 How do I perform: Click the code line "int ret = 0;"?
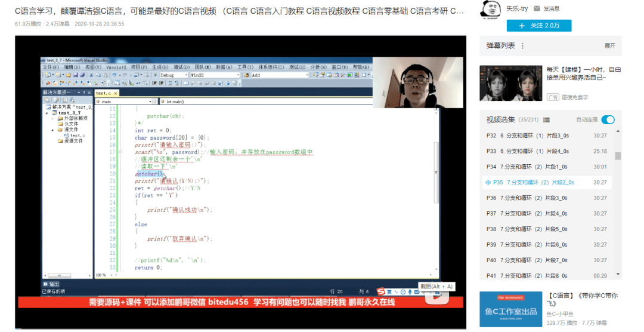pyautogui.click(x=153, y=130)
